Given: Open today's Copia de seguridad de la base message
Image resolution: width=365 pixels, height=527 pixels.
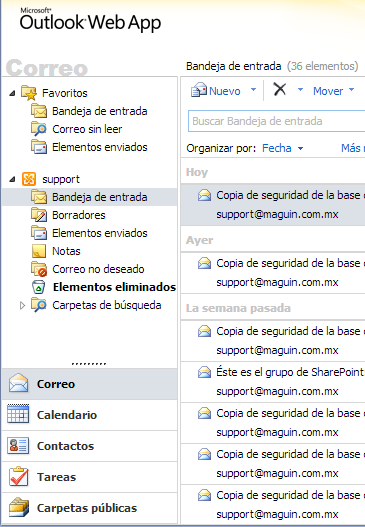Looking at the screenshot, I should pyautogui.click(x=273, y=204).
